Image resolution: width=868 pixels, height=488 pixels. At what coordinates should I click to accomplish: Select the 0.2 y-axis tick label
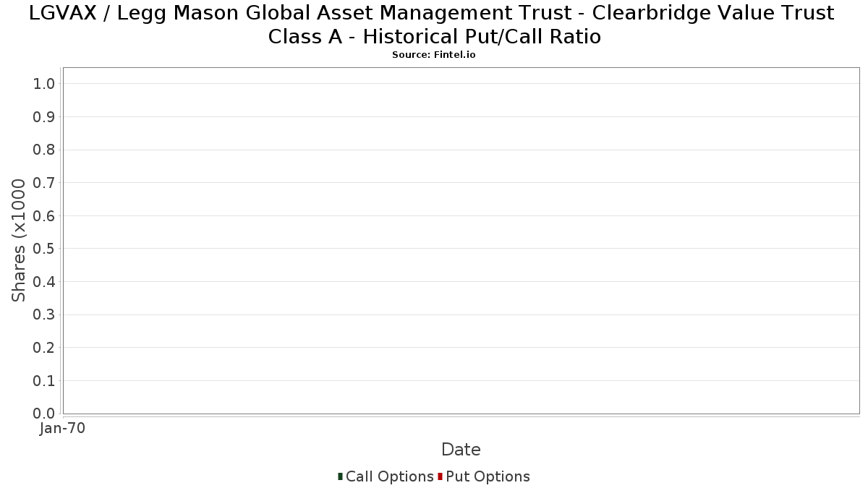click(x=44, y=348)
